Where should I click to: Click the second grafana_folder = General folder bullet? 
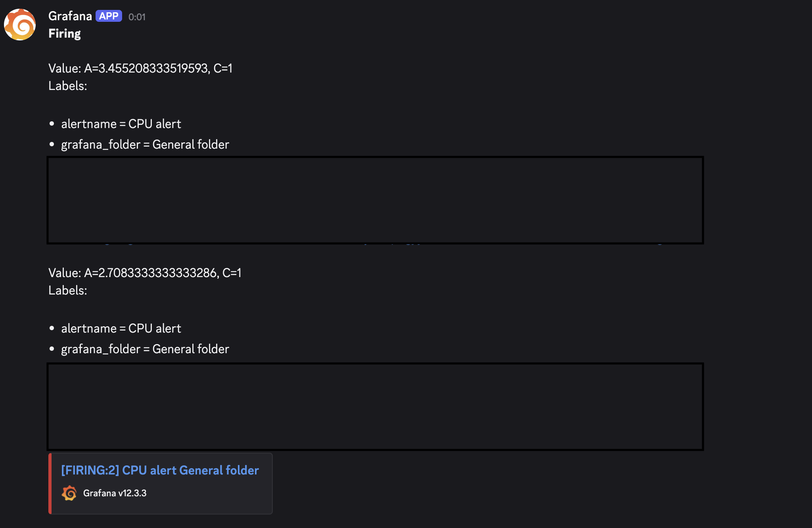click(x=145, y=349)
